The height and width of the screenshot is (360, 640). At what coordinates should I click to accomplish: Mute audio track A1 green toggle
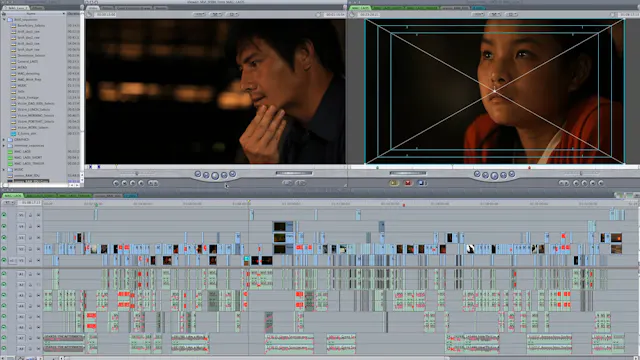(x=4, y=274)
